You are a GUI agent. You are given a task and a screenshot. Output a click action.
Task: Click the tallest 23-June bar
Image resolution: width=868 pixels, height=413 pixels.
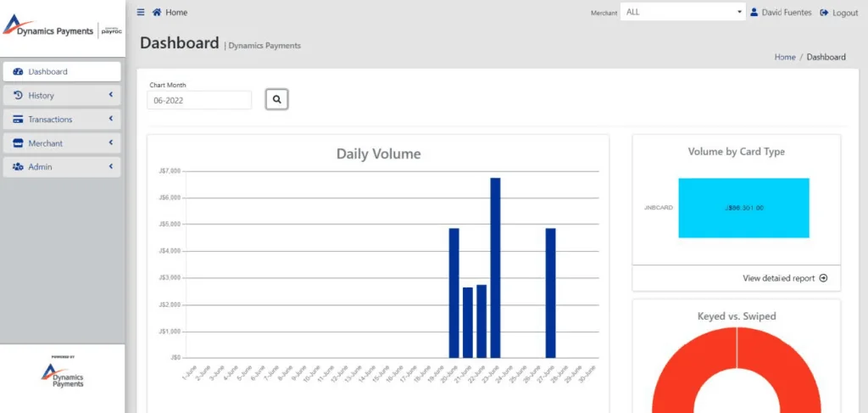coord(495,268)
